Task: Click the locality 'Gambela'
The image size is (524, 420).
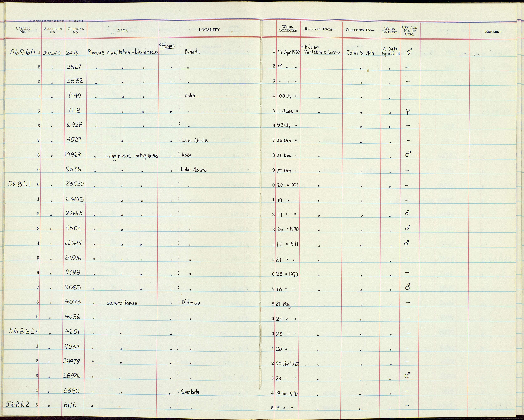Action: tap(190, 392)
